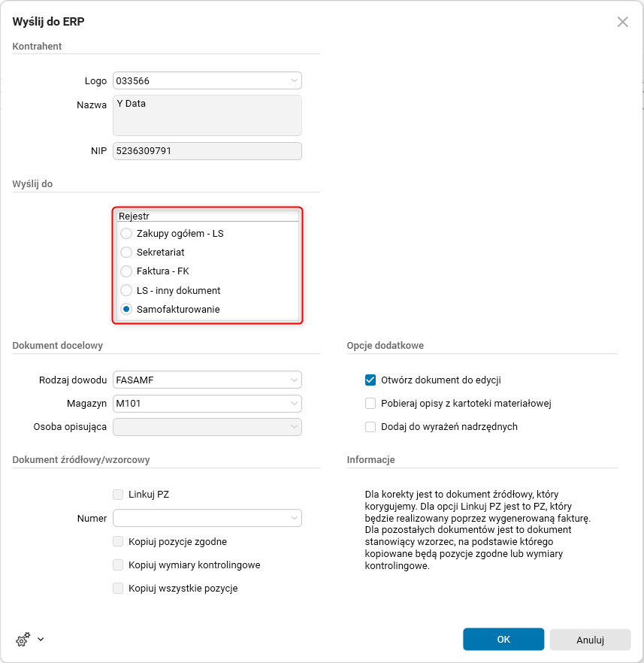
Task: Open the gear menu dropdown arrow
Action: point(41,640)
